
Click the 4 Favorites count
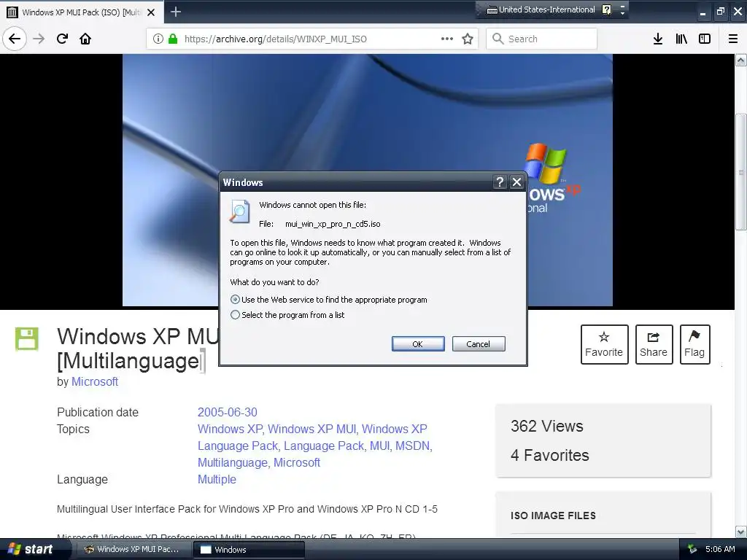550,455
